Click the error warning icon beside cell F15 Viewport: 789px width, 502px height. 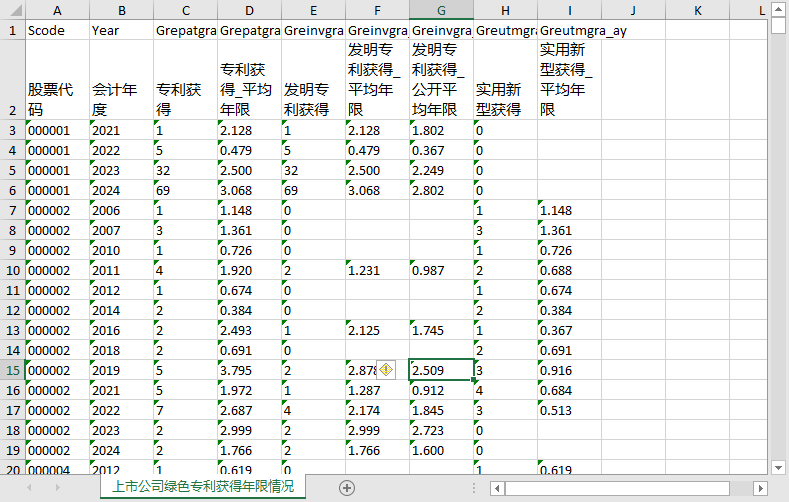[386, 370]
